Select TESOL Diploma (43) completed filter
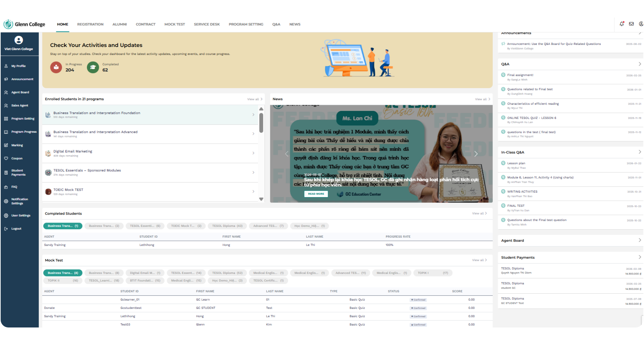The width and height of the screenshot is (644, 362). tap(227, 226)
